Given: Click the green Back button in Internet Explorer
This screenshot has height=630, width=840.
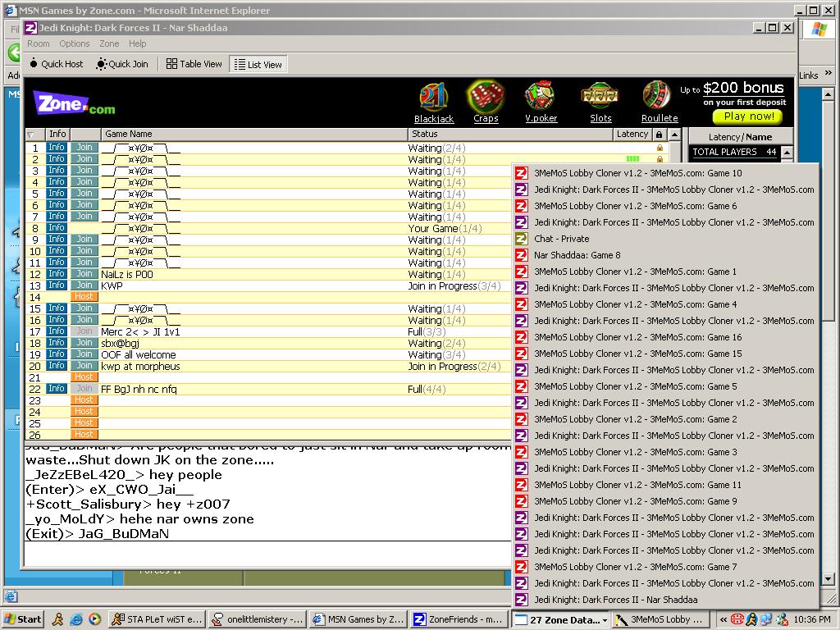Looking at the screenshot, I should tap(13, 52).
